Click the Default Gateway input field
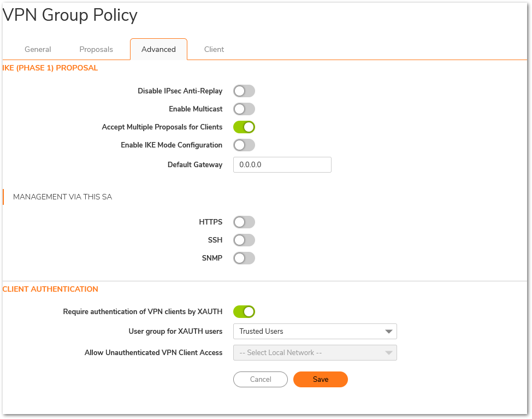The image size is (532, 419). (282, 164)
